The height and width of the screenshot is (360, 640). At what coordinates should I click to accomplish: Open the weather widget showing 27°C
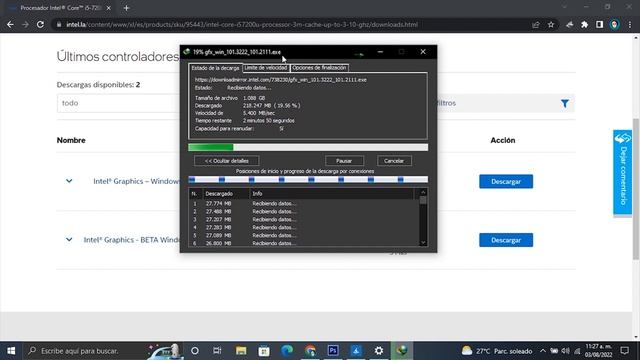(497, 351)
